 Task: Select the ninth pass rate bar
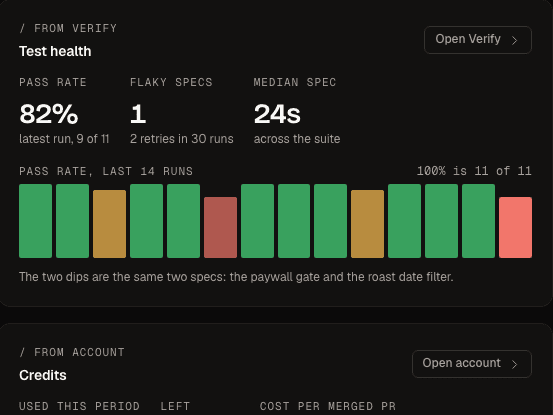pos(330,221)
